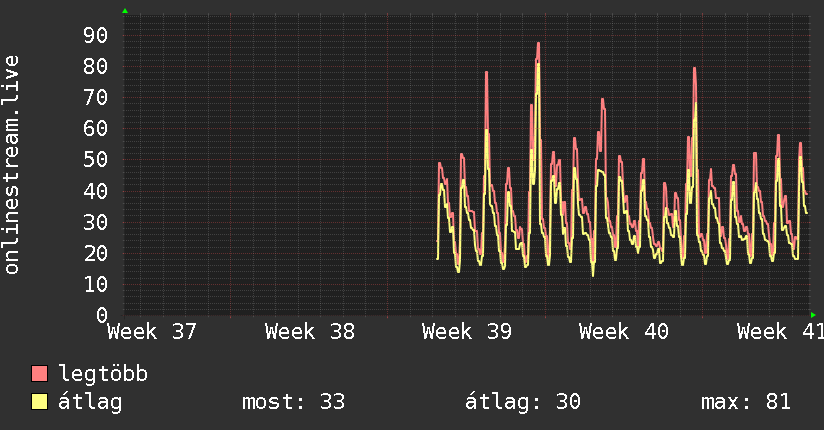Click the 30 y-axis tick label
The image size is (824, 430).
[x=96, y=222]
